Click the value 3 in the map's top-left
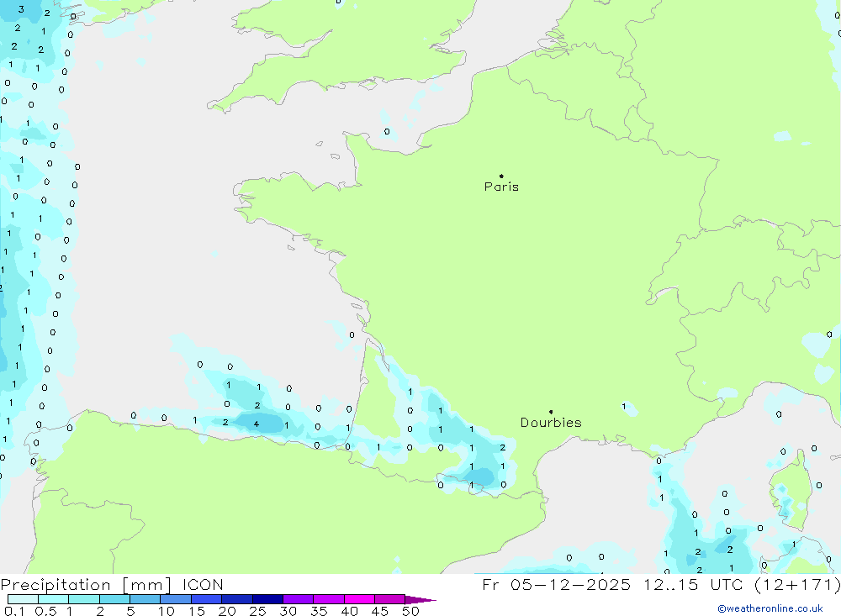 pyautogui.click(x=21, y=9)
